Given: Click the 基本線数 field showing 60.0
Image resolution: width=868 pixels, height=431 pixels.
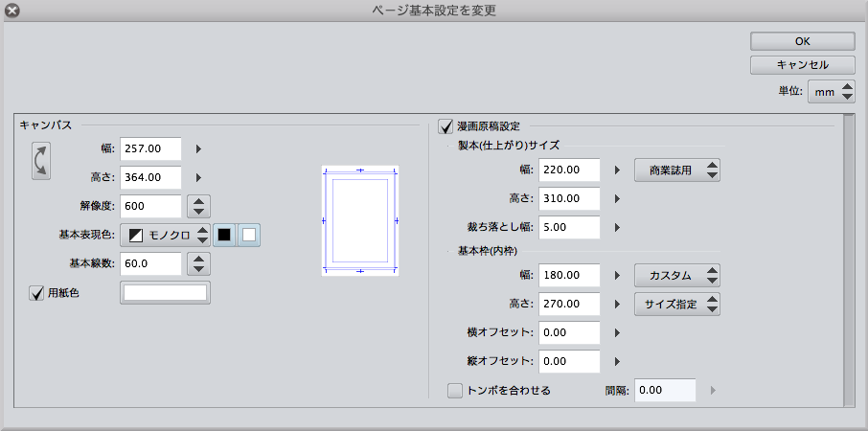Looking at the screenshot, I should pyautogui.click(x=150, y=264).
